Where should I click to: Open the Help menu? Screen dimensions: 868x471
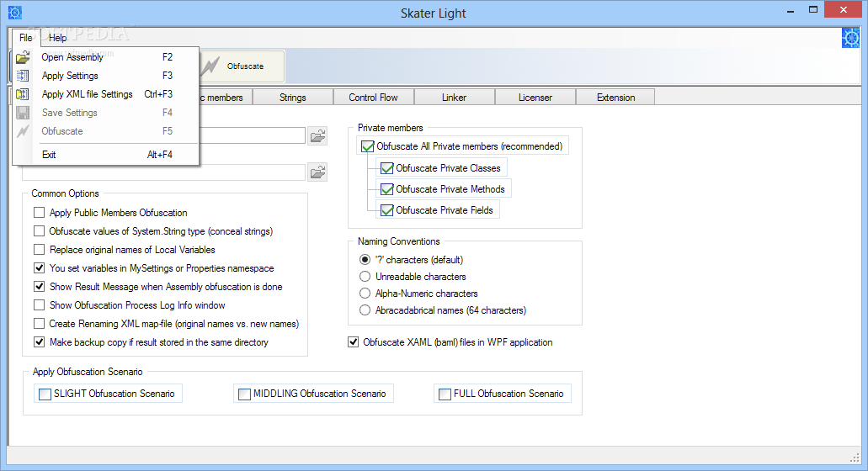[x=57, y=38]
